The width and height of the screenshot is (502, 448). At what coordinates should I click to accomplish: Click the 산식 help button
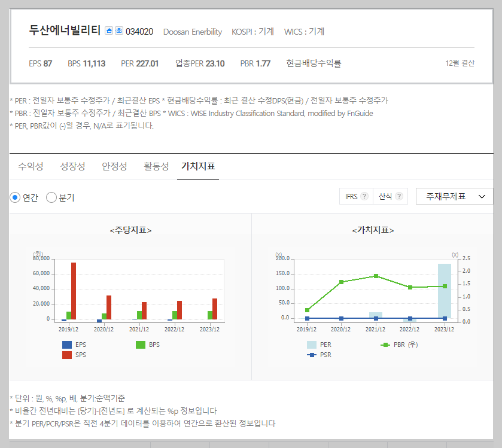(390, 196)
